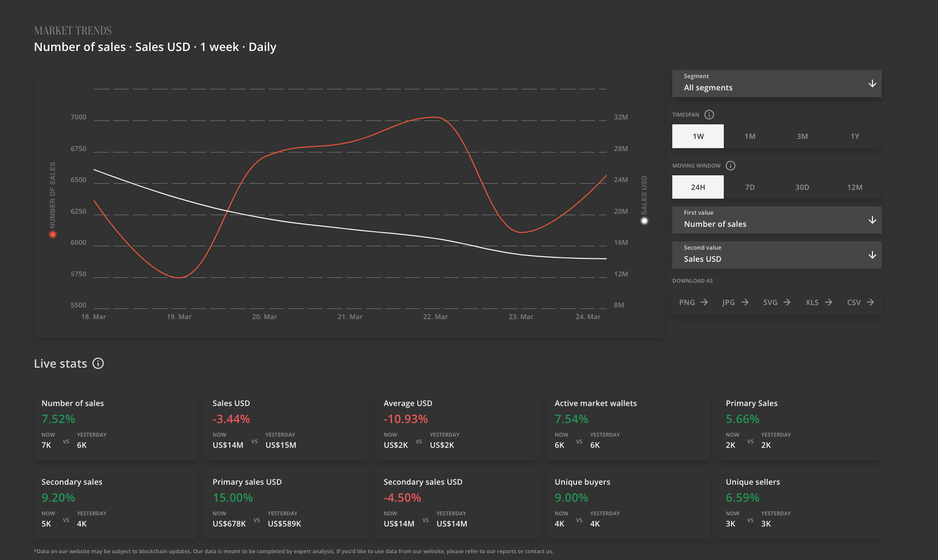The width and height of the screenshot is (938, 560).
Task: Click the Moving Window info icon
Action: [731, 166]
